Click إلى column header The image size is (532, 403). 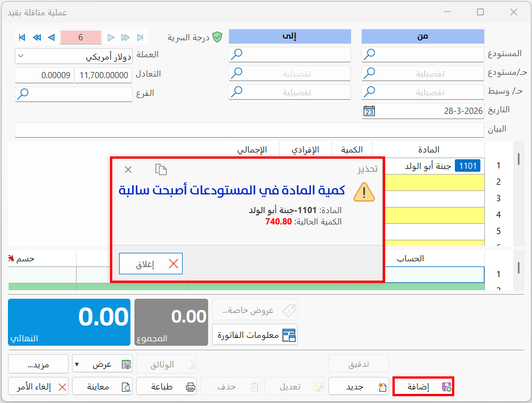pyautogui.click(x=290, y=37)
